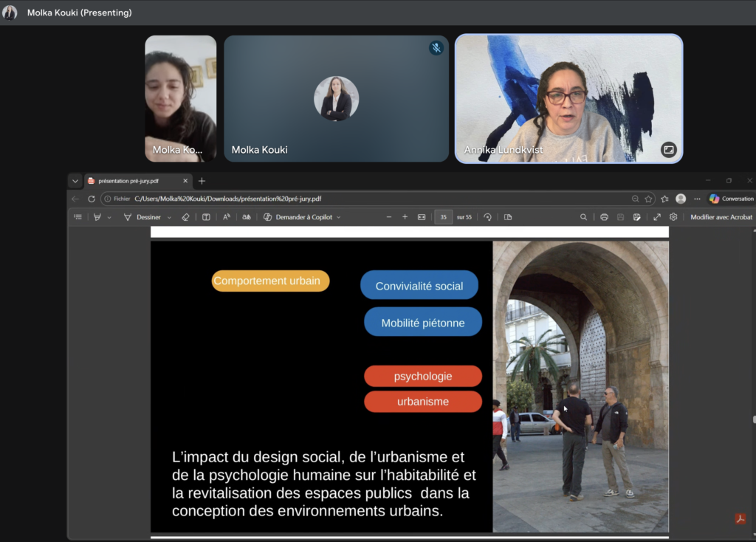Image resolution: width=756 pixels, height=542 pixels.
Task: Open PDF search magnifier icon
Action: 583,217
